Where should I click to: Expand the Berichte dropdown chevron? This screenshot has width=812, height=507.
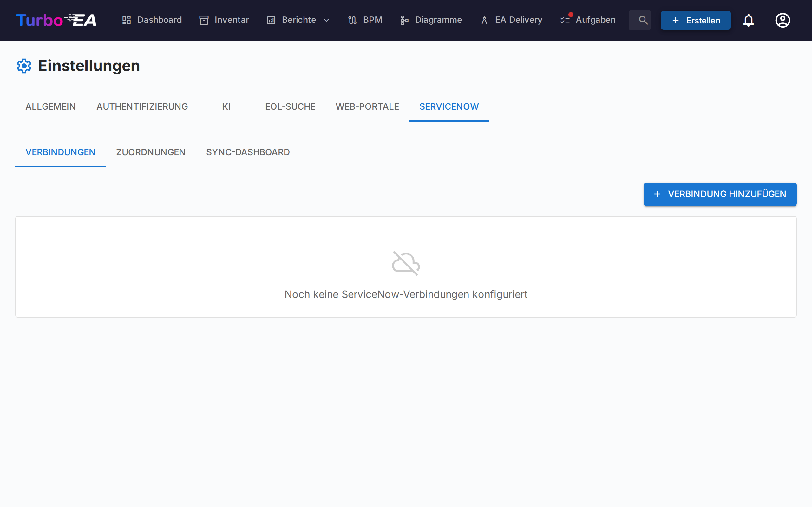coord(326,20)
